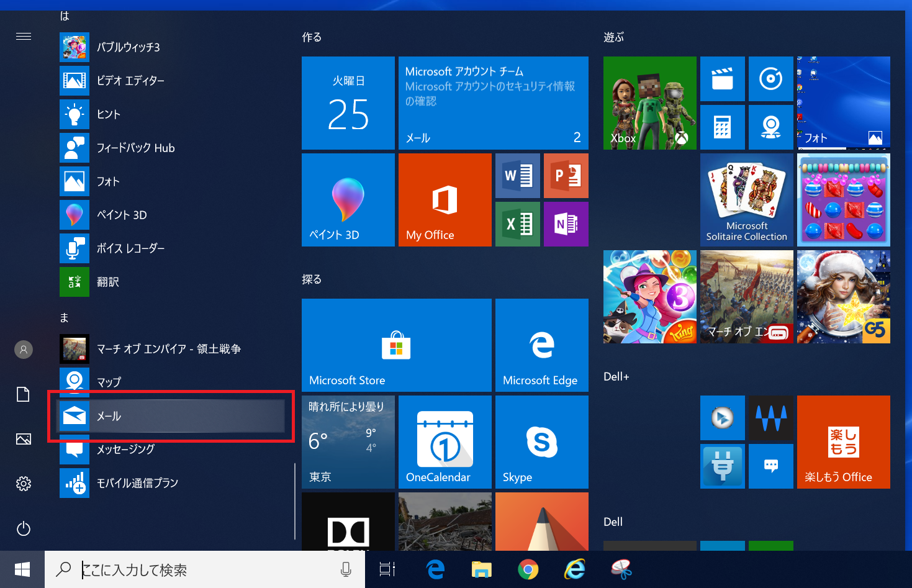Open the webcam Camera tile
912x588 pixels.
(771, 127)
